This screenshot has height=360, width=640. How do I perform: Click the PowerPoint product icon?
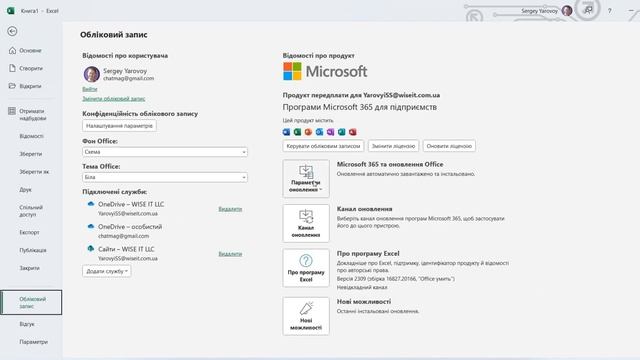point(309,132)
